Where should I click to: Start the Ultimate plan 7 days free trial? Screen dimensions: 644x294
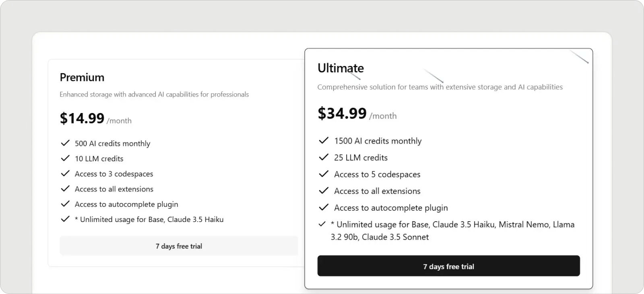(448, 266)
